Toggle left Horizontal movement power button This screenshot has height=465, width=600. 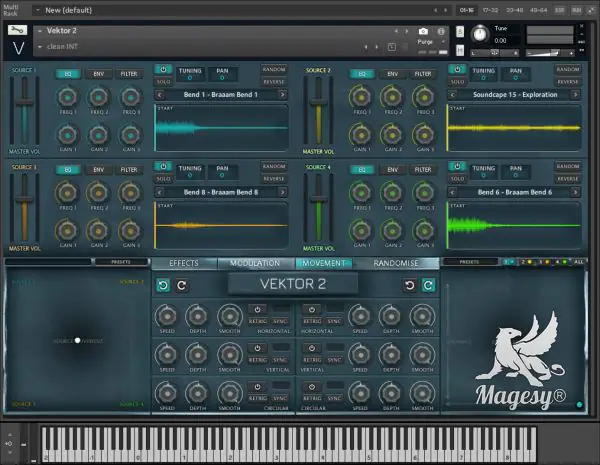(258, 309)
